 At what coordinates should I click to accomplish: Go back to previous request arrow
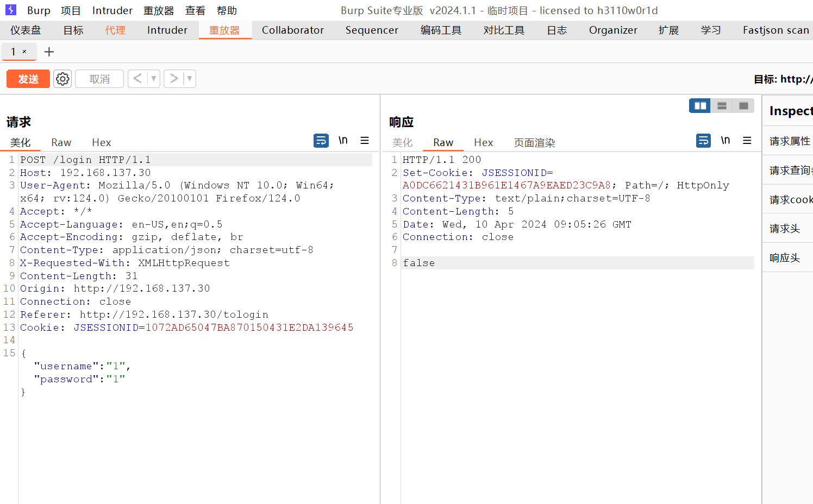(137, 79)
